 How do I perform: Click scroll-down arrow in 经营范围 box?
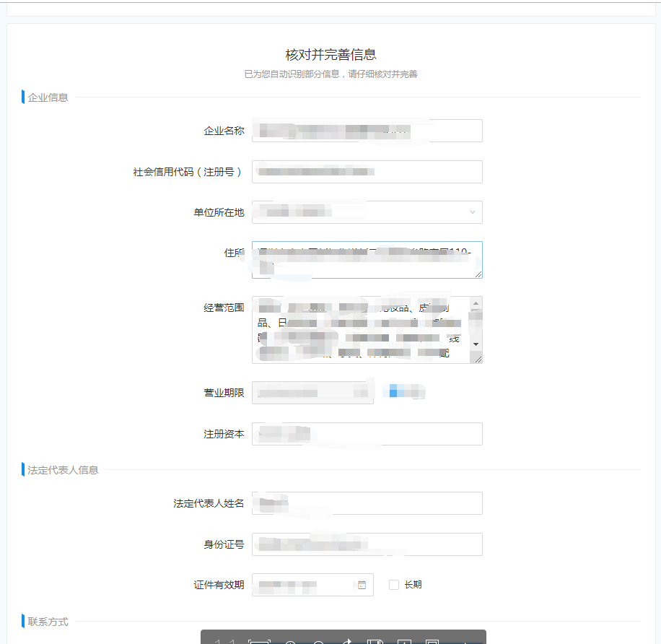click(476, 344)
